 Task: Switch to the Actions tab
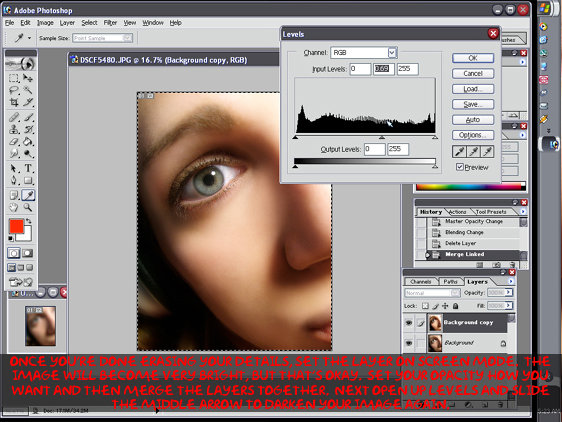pos(458,212)
